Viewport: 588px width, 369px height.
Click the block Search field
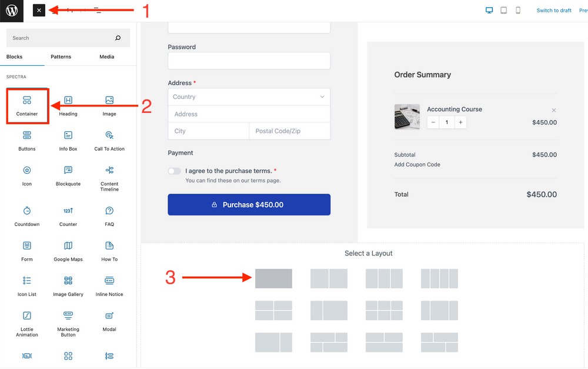[62, 38]
